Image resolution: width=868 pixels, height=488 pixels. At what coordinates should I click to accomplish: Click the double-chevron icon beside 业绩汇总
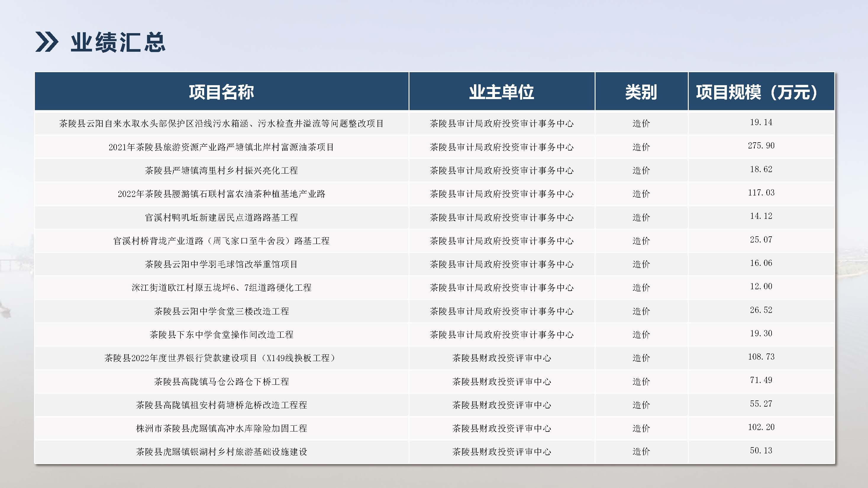pos(47,42)
